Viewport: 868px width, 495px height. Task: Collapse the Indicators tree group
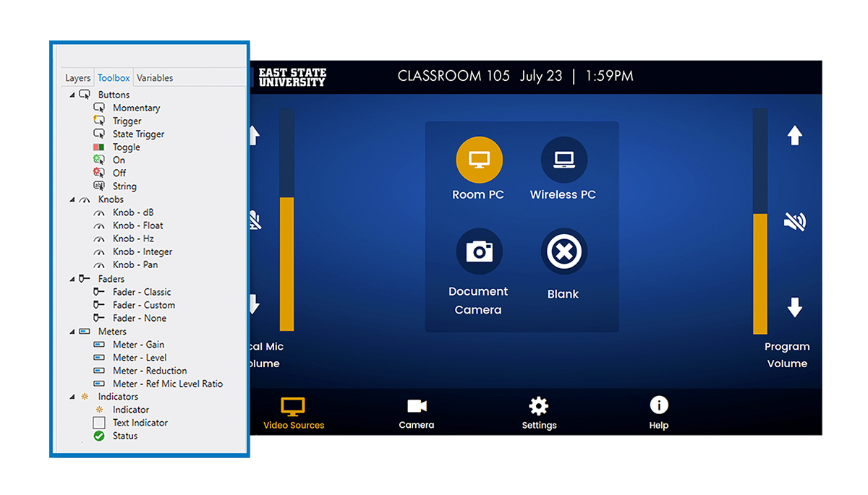72,397
